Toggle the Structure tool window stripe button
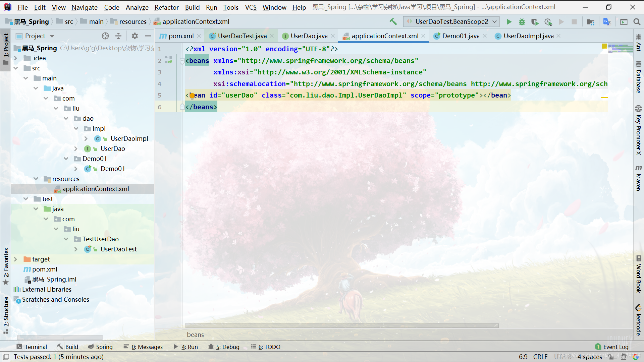Image resolution: width=644 pixels, height=362 pixels. pos(6,315)
